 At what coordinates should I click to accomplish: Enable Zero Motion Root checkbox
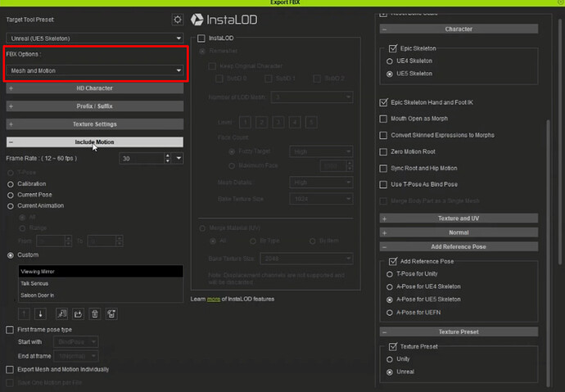click(383, 152)
